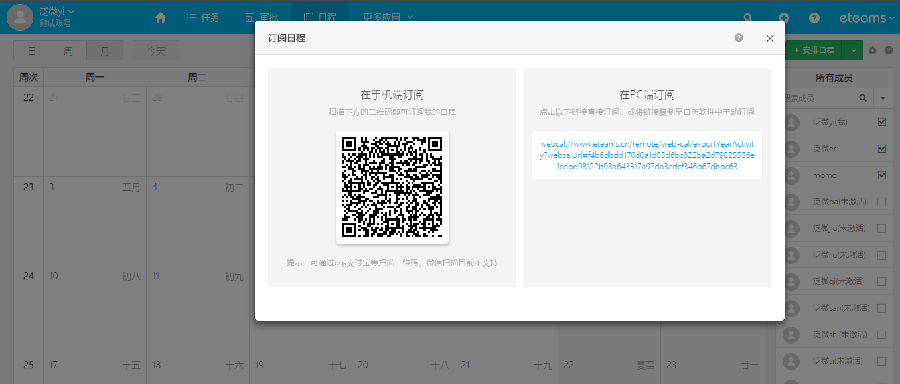Switch to the 任务 tab in the top navigation
The width and height of the screenshot is (900, 384).
coord(203,17)
